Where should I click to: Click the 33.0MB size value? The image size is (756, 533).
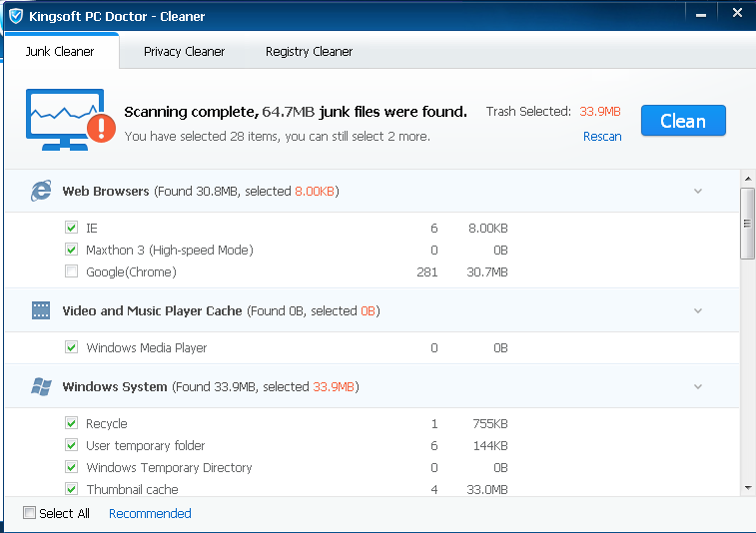click(x=487, y=490)
